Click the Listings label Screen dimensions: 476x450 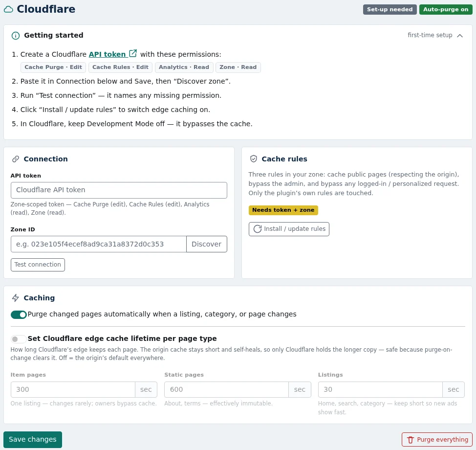[x=330, y=375]
